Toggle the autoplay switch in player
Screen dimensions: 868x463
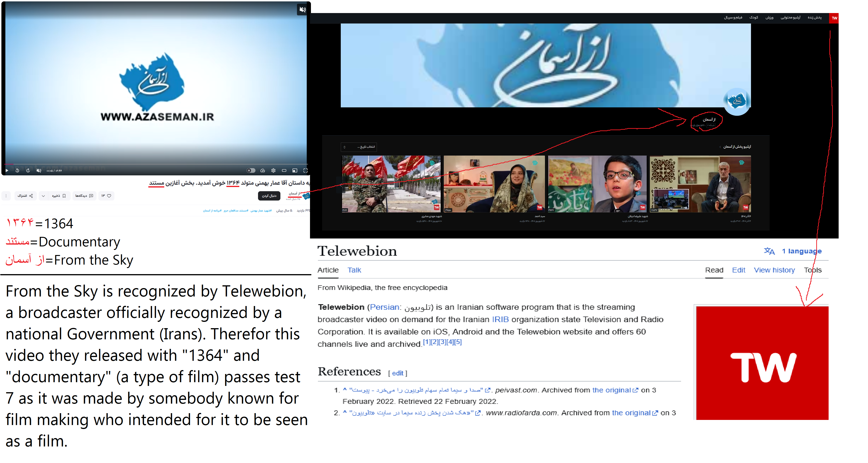(x=251, y=170)
